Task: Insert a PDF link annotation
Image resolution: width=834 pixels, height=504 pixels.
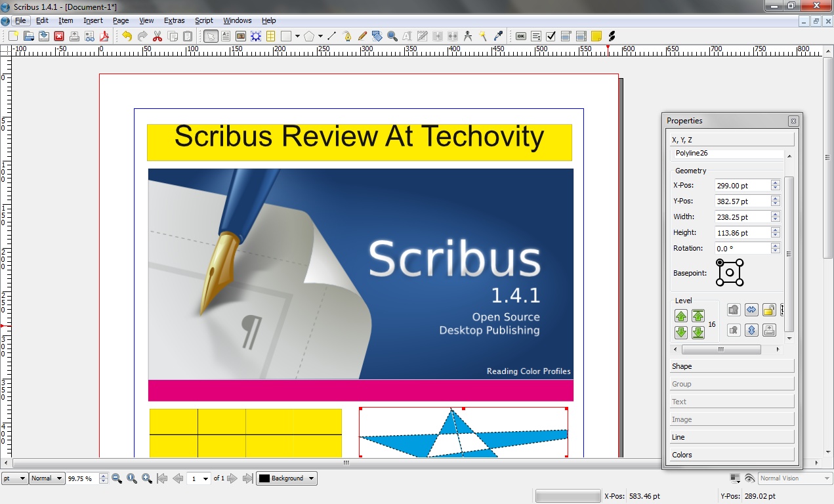Action: [x=612, y=36]
